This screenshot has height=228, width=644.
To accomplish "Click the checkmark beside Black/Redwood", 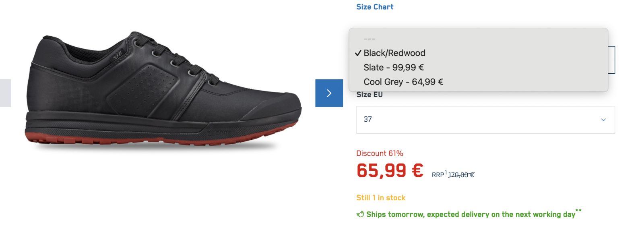I will click(358, 53).
